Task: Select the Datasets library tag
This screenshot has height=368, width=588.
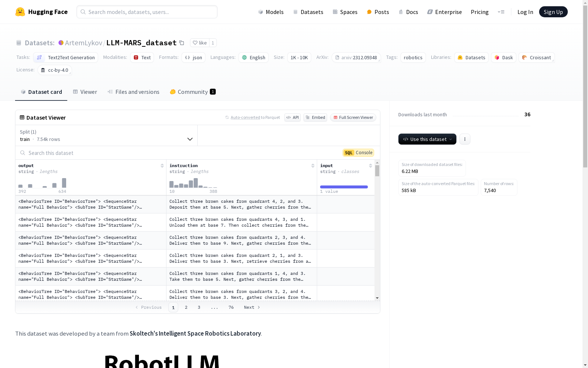Action: (x=472, y=57)
